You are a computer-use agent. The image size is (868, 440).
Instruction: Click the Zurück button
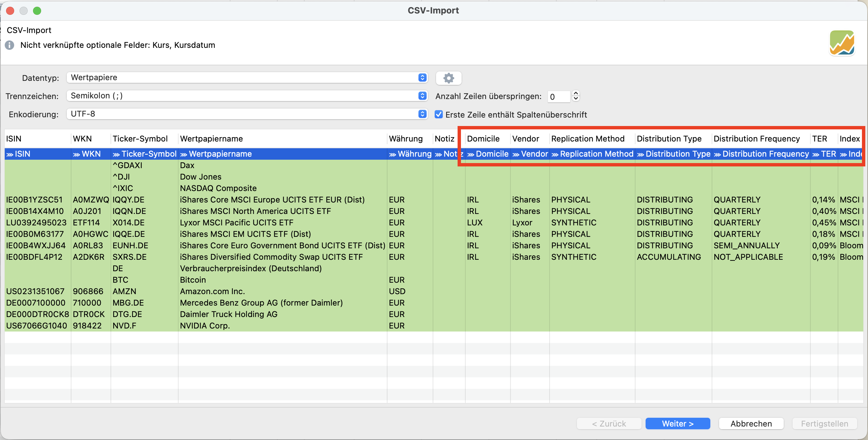609,423
